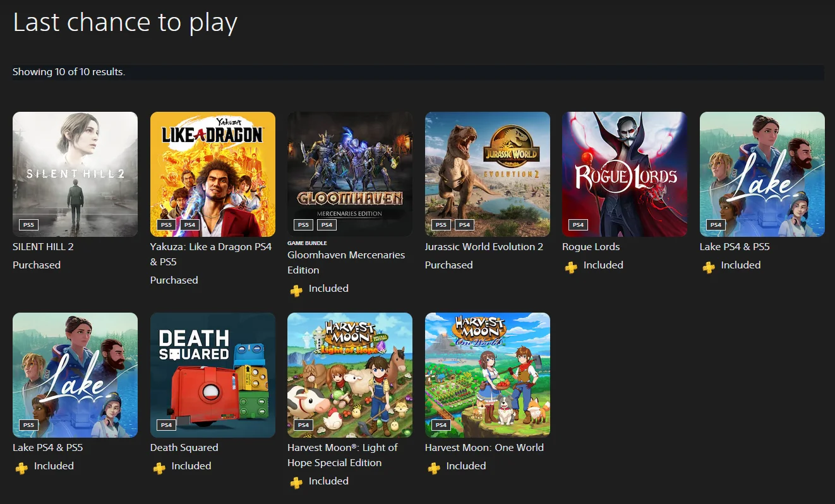The height and width of the screenshot is (504, 835).
Task: Click the PS Plus icon under Light of Hope Special Edition
Action: point(296,483)
